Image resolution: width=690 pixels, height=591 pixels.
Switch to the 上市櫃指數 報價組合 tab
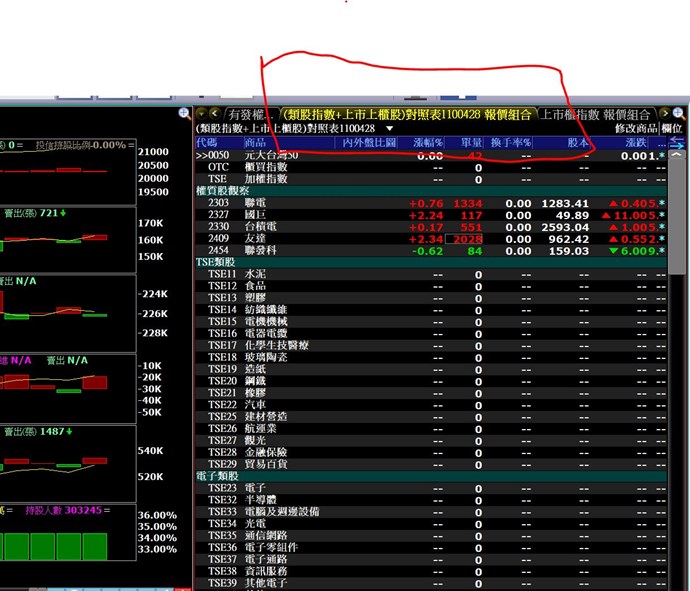coord(596,114)
